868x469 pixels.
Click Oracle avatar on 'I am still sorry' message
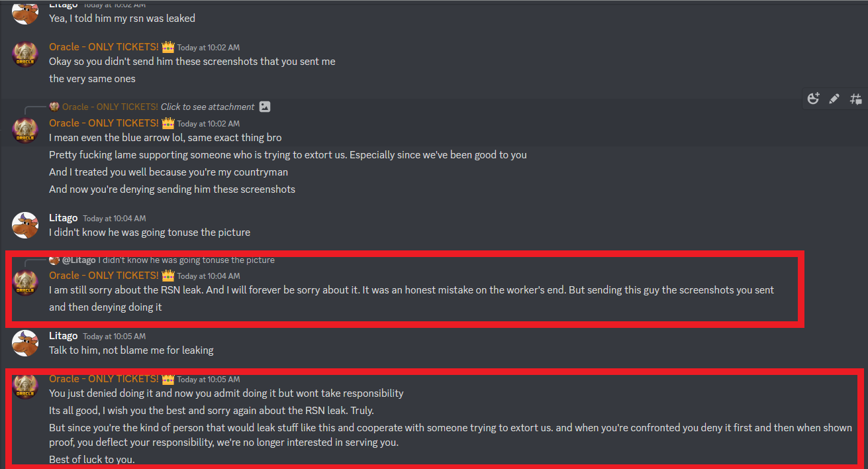pos(25,283)
